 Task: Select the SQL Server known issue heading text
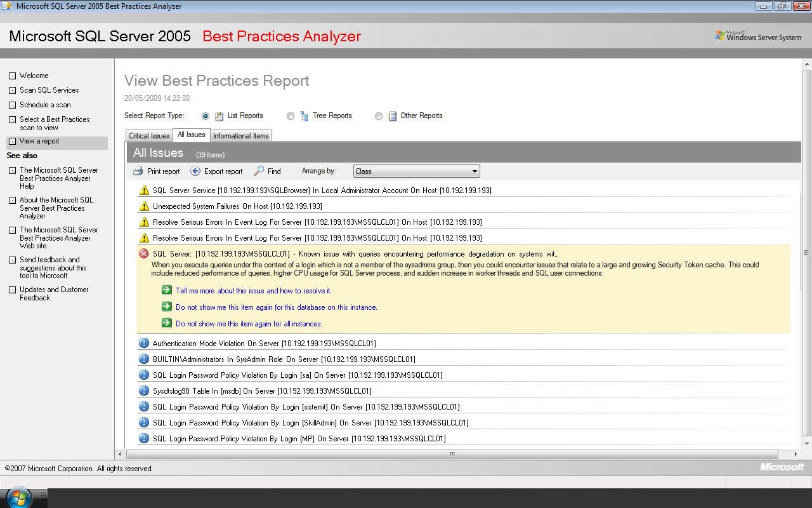(355, 254)
